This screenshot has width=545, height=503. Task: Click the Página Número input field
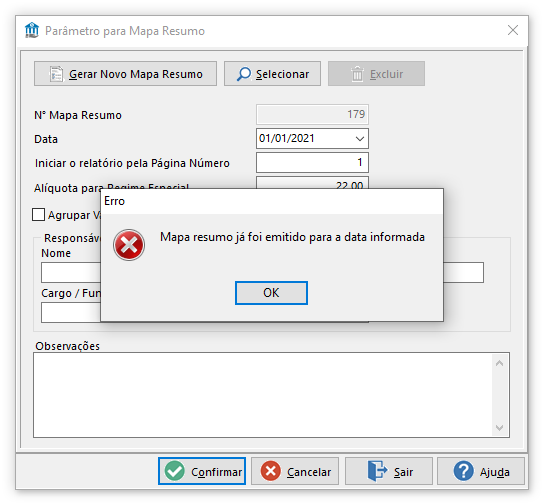[x=312, y=162]
